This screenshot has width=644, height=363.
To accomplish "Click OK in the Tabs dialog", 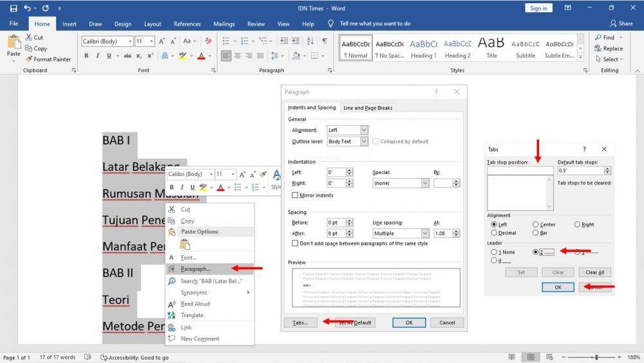I will click(558, 287).
